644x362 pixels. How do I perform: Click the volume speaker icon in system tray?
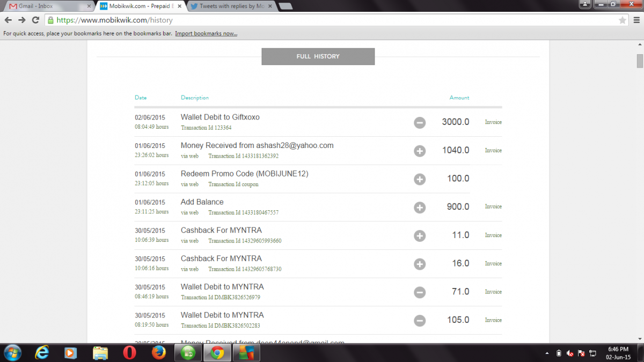[569, 353]
